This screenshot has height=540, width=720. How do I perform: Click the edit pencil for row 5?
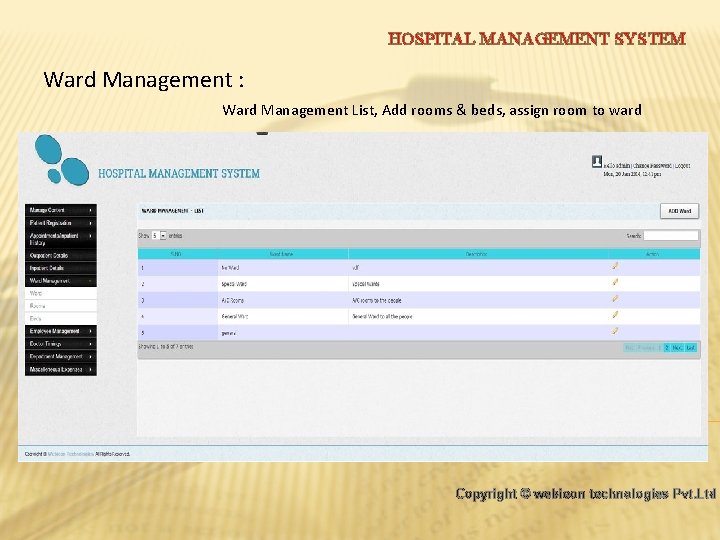[615, 331]
